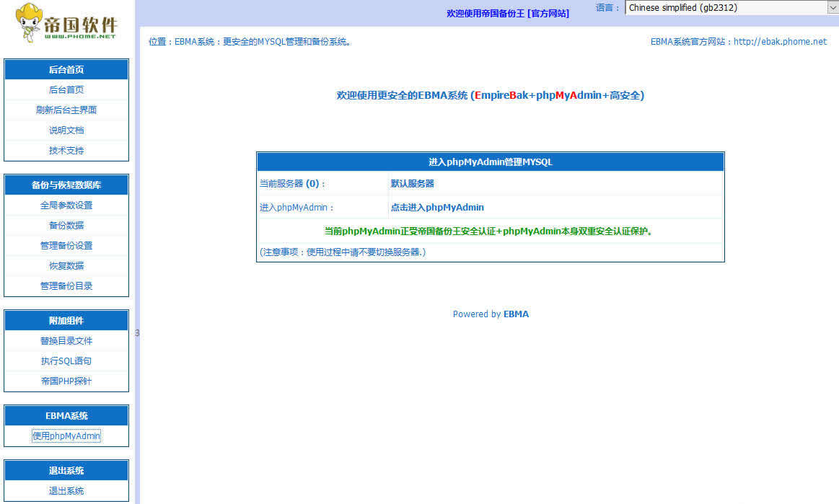The width and height of the screenshot is (839, 504).
Task: Open the 语言 Chinese simplified (gb2312) dropdown
Action: pos(732,7)
